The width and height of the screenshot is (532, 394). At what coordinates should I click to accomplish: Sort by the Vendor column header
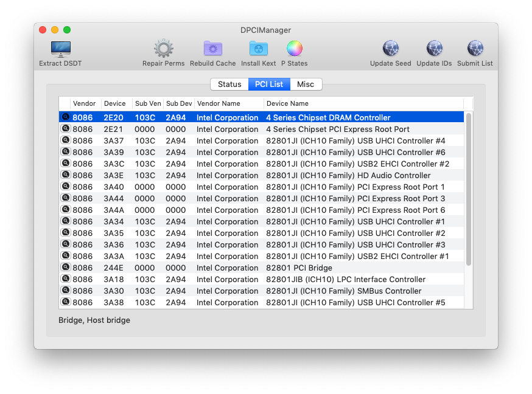[85, 103]
